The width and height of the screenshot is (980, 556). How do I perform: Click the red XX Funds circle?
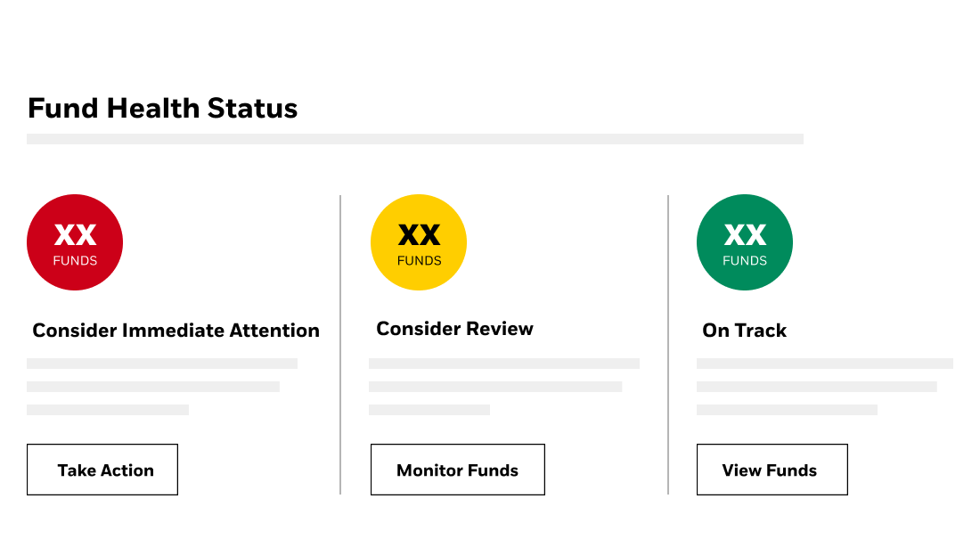75,242
